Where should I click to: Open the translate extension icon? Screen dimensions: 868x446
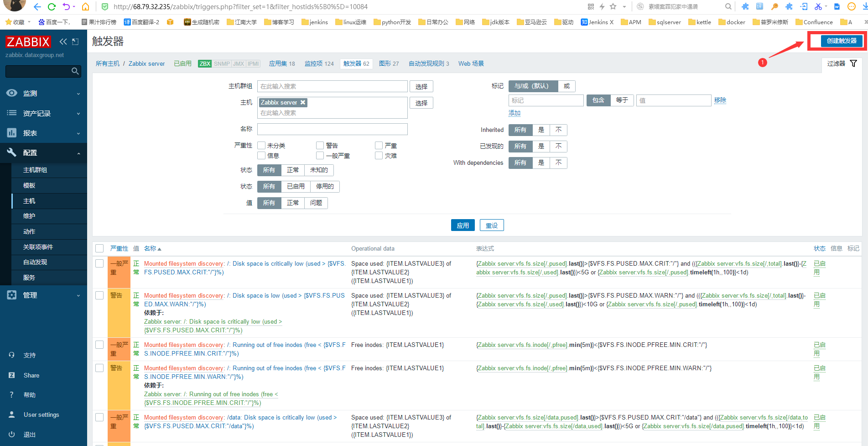pos(759,6)
